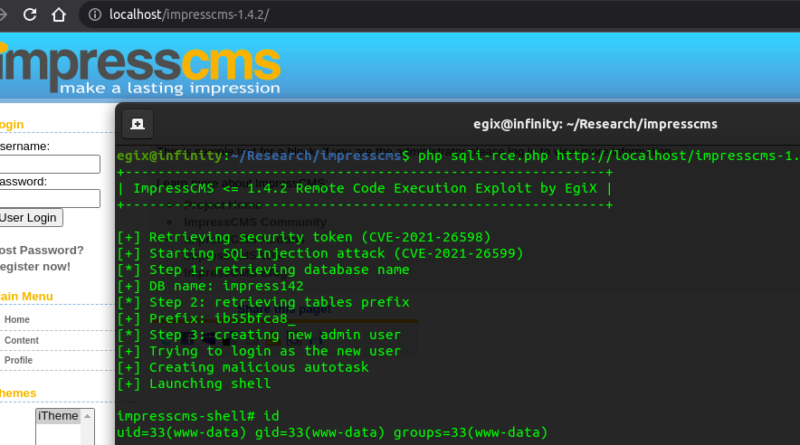Focus the Username input field
The width and height of the screenshot is (800, 445).
(49, 164)
